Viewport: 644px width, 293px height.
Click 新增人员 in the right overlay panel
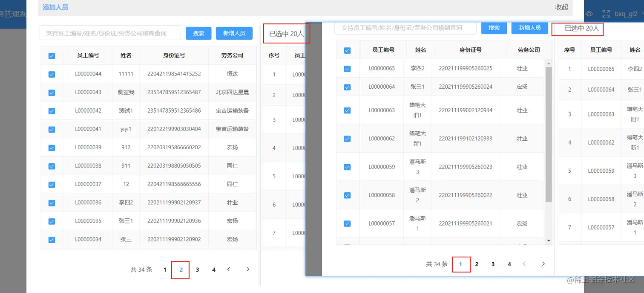[530, 28]
